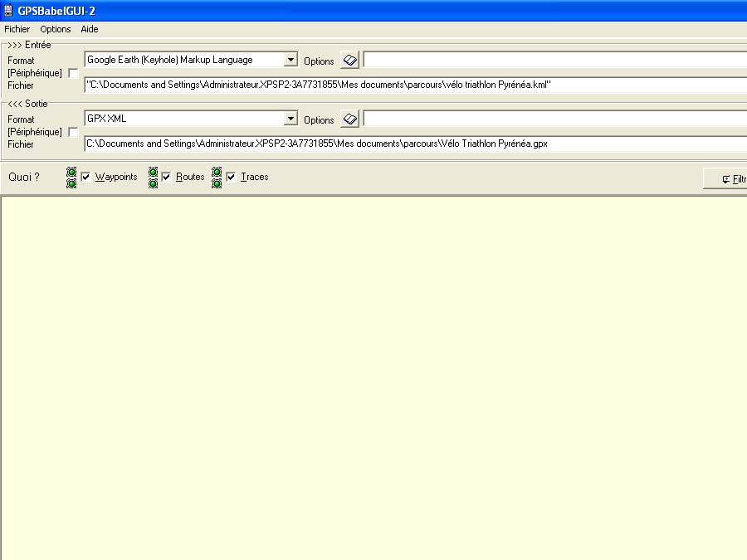Open the Fichier menu
This screenshot has width=747, height=560.
[x=17, y=29]
